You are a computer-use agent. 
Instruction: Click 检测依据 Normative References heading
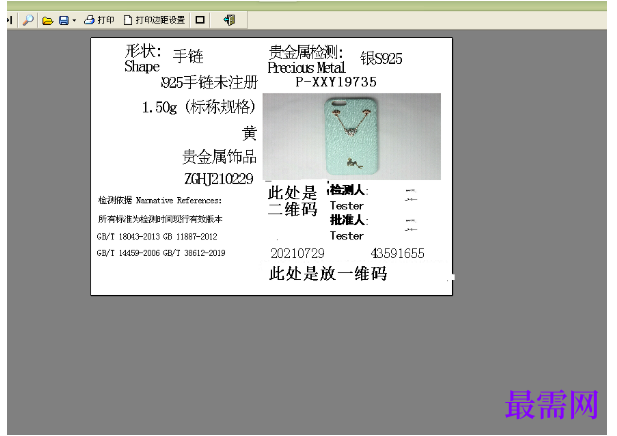[160, 201]
